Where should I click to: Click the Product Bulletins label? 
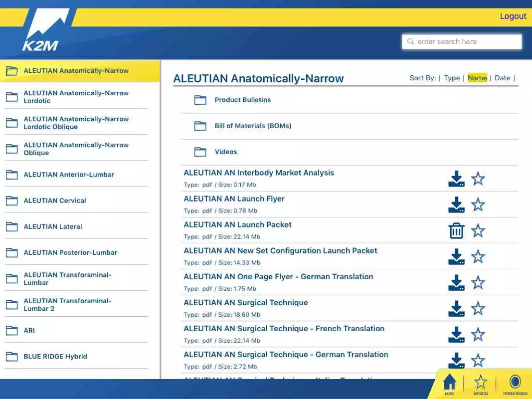pyautogui.click(x=243, y=100)
